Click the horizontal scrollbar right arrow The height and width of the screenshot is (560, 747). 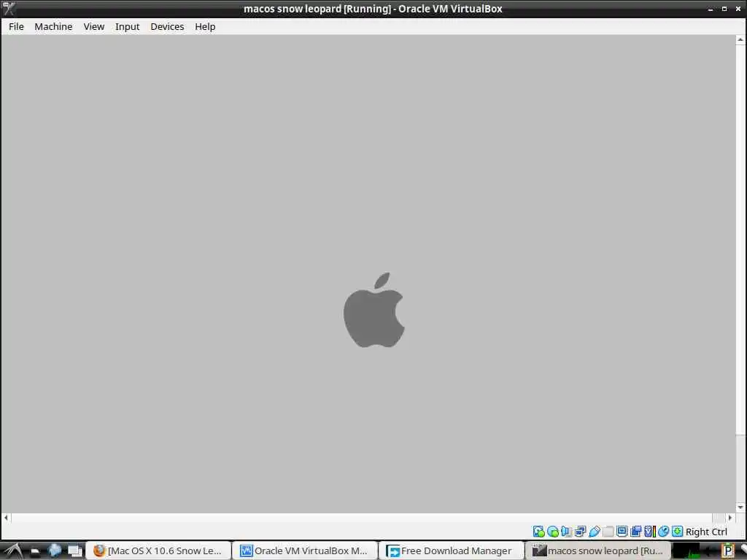coord(729,518)
